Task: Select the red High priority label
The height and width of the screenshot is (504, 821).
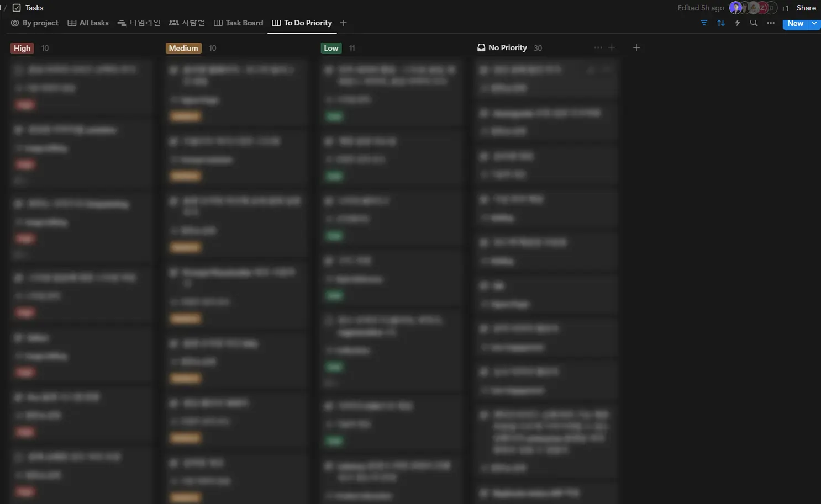Action: (x=22, y=48)
